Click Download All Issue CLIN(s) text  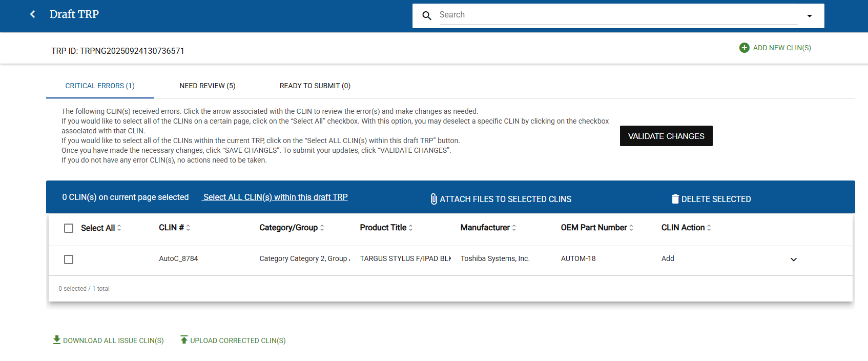coord(113,340)
